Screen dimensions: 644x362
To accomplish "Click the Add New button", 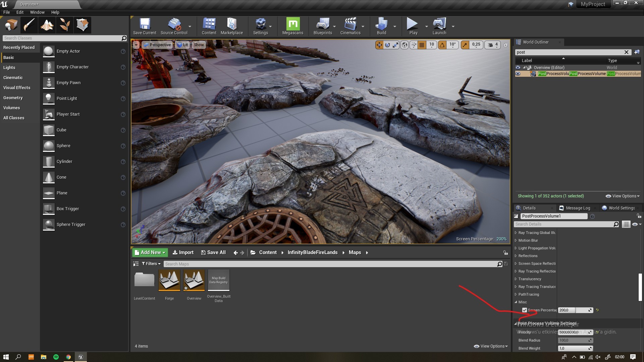I will tap(150, 252).
